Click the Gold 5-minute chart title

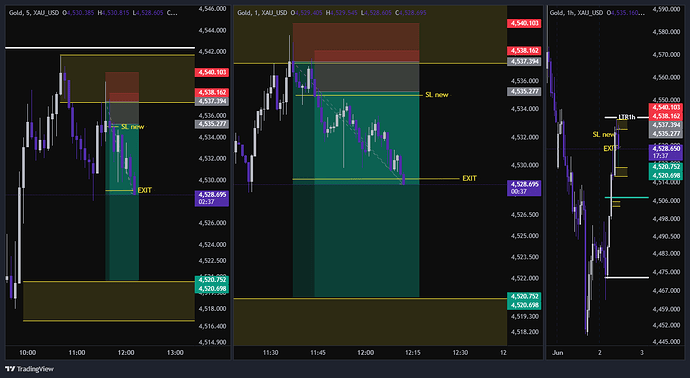pos(34,13)
